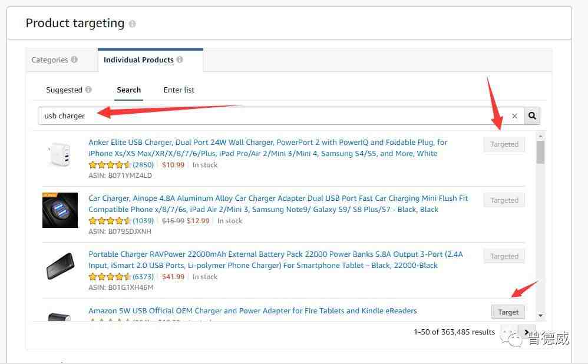Click the Product targeting info icon

[133, 24]
